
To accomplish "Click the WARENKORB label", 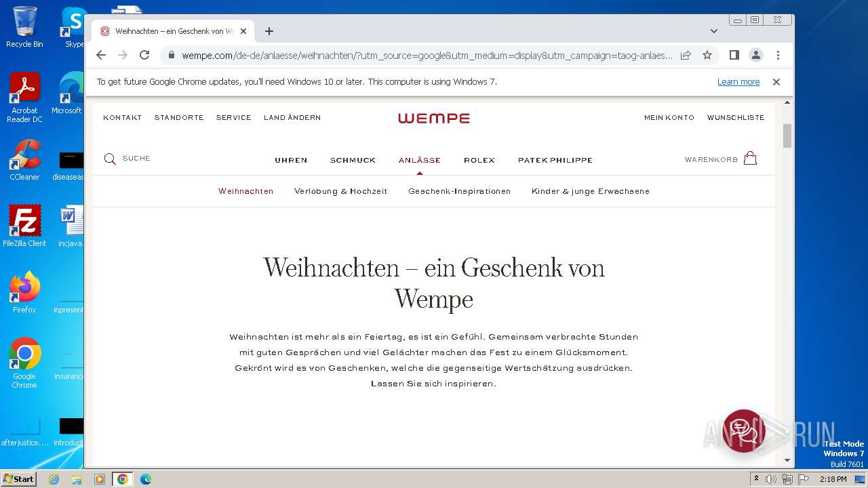I will (x=711, y=160).
